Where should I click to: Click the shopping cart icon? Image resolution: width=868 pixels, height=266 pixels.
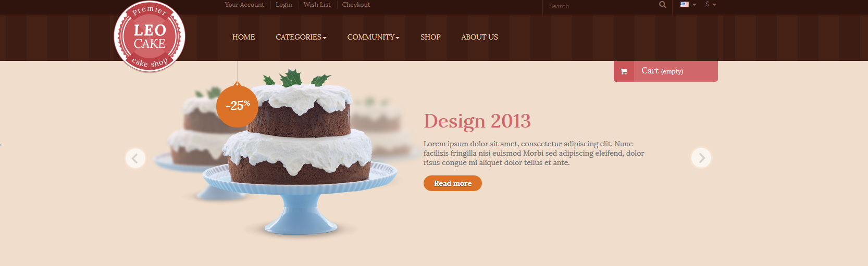(624, 71)
